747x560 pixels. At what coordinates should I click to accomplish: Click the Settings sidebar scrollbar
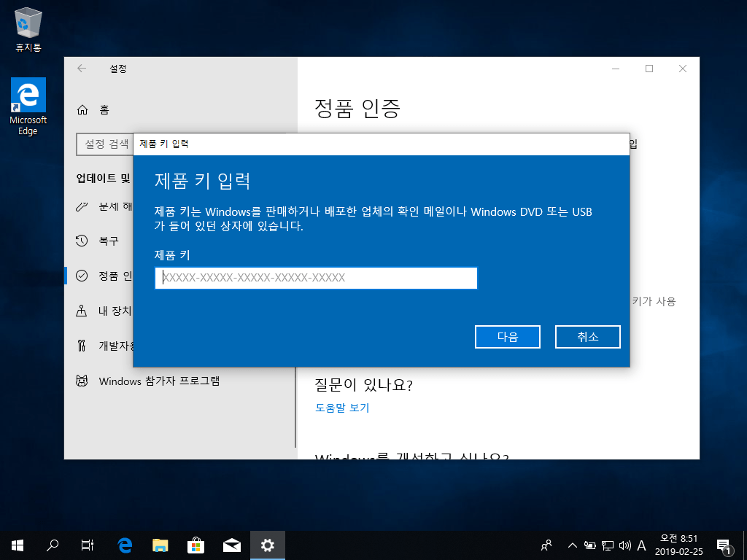point(295,407)
